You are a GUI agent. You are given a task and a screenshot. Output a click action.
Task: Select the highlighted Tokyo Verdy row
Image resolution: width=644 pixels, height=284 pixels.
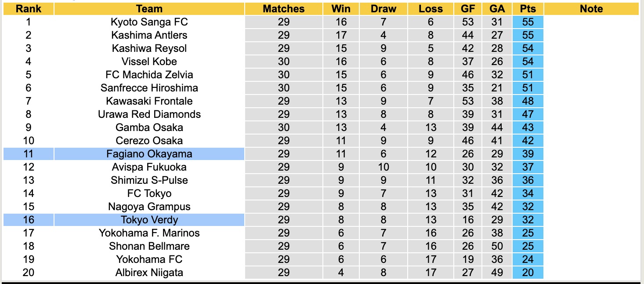[149, 220]
